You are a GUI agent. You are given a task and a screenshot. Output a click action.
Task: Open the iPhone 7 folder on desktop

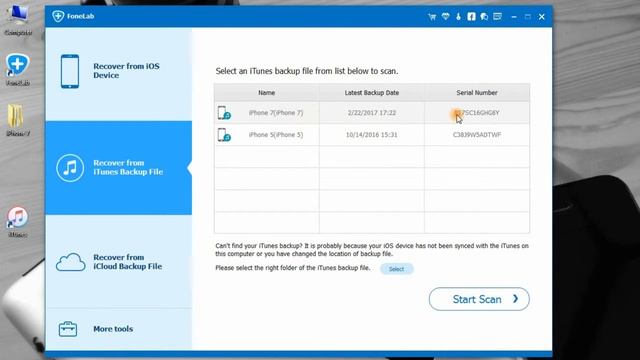(x=17, y=120)
